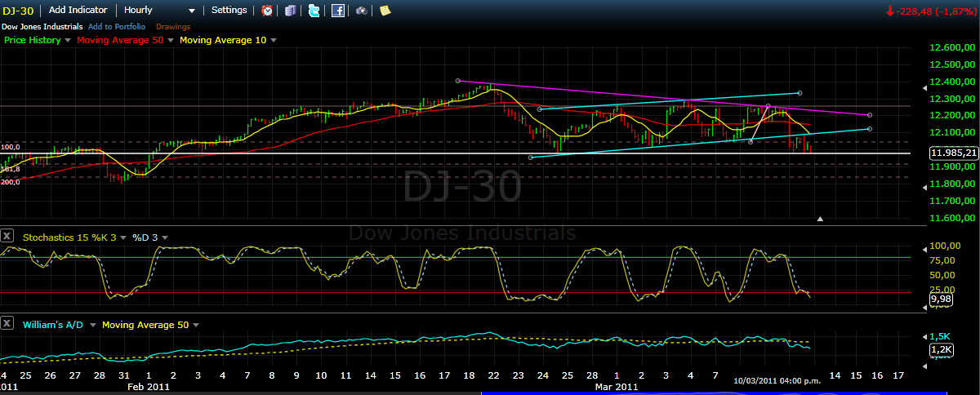Click the 100,0 Fibonacci level label
Screen dimensions: 980x395
10,147
